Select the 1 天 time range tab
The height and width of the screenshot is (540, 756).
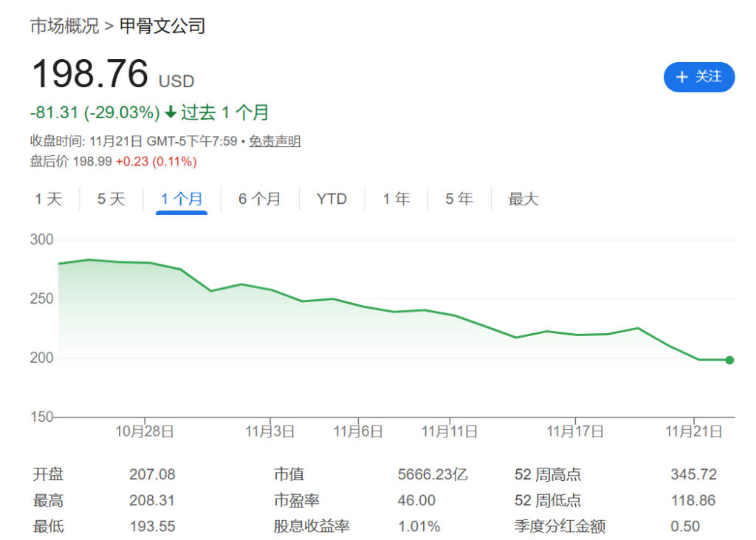(49, 199)
